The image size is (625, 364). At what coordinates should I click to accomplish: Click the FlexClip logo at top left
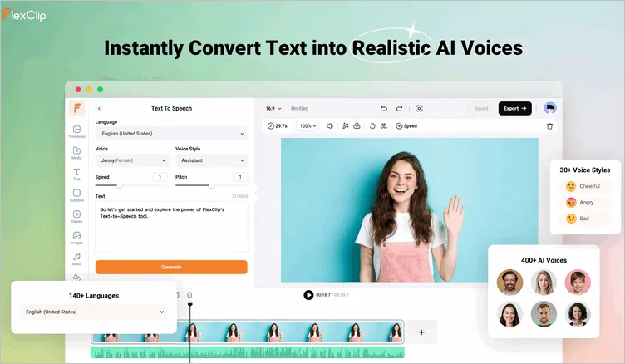pyautogui.click(x=24, y=15)
